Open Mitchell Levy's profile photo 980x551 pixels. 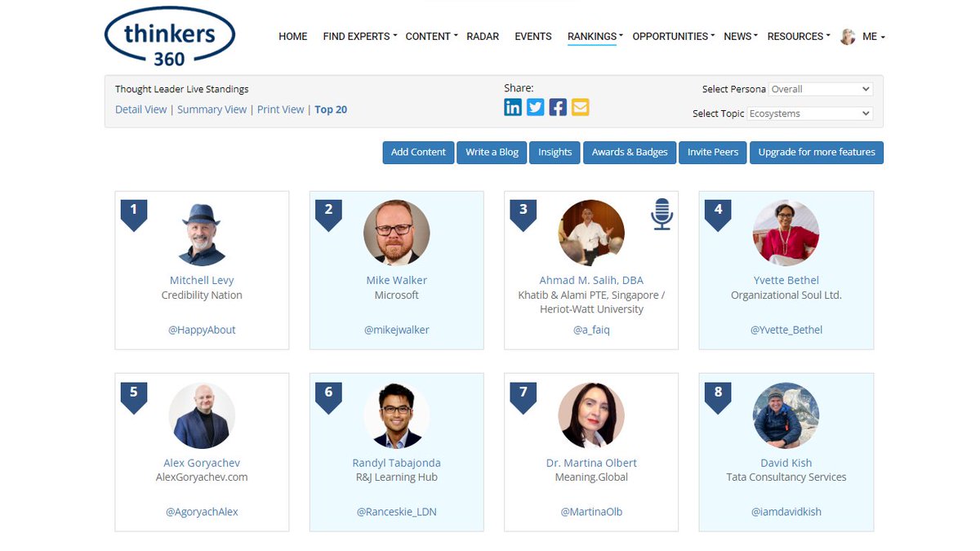pyautogui.click(x=202, y=233)
